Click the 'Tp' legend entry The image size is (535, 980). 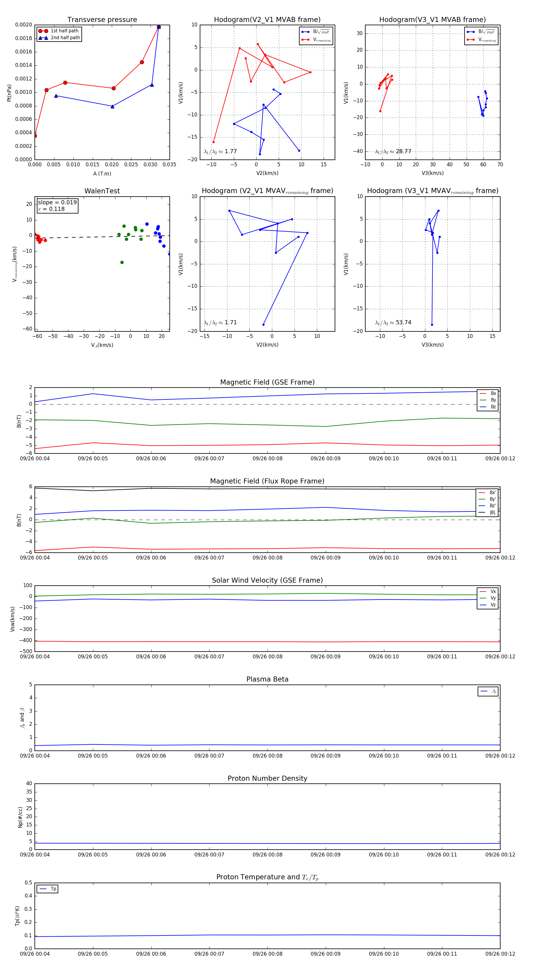pyautogui.click(x=48, y=889)
